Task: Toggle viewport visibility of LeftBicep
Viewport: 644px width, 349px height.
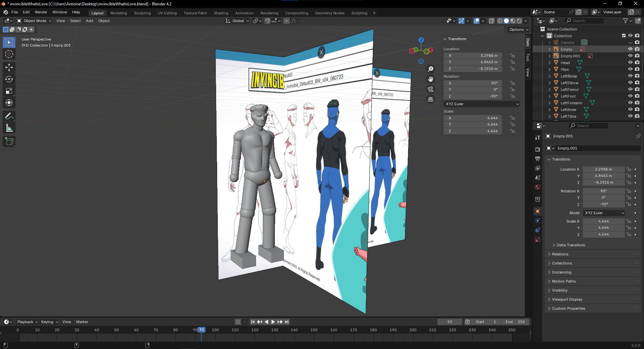Action: point(630,76)
